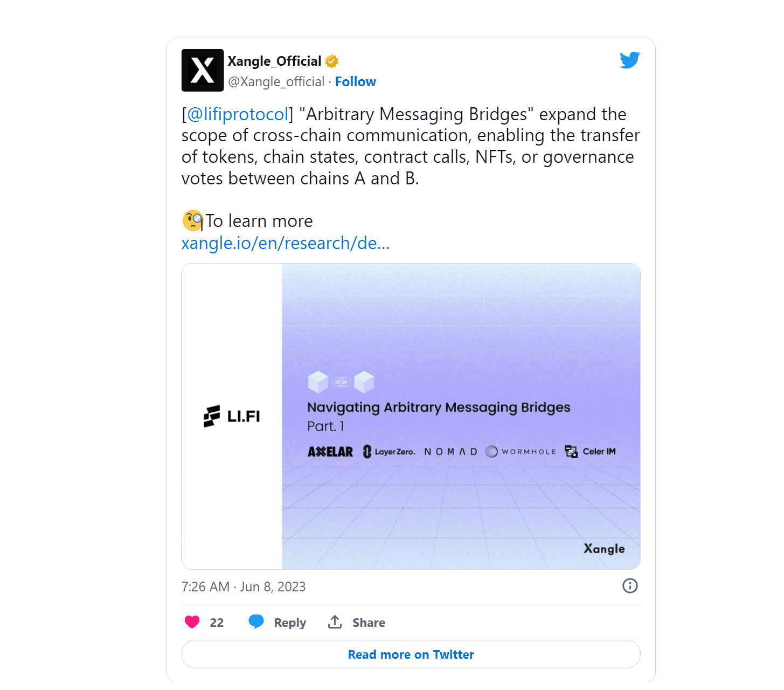The height and width of the screenshot is (690, 784).
Task: Click the Jun 8, 2023 timestamp
Action: [x=244, y=586]
